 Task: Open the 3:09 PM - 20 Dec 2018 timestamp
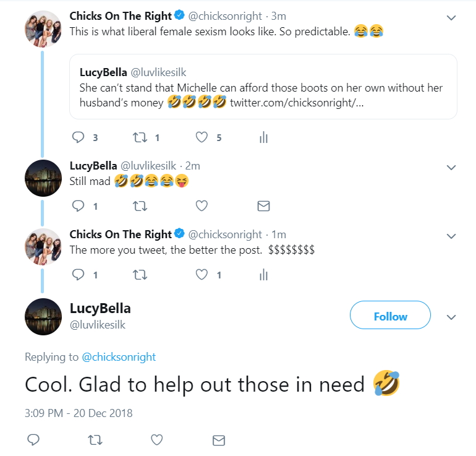pyautogui.click(x=79, y=413)
